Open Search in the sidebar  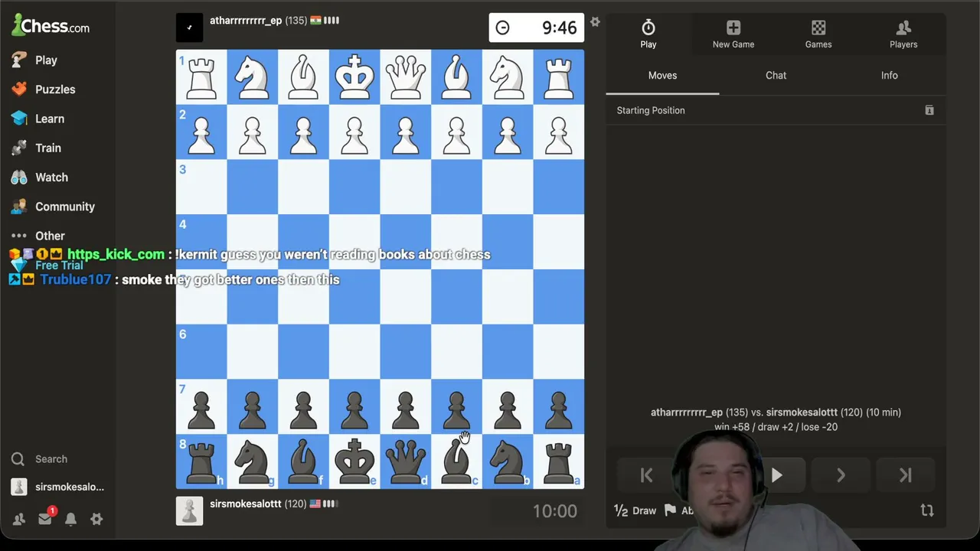39,459
